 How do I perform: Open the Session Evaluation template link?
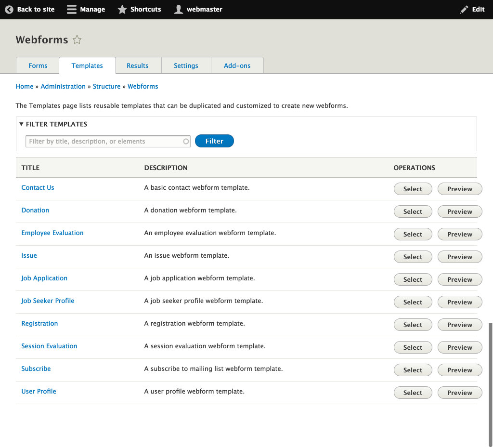tap(50, 346)
